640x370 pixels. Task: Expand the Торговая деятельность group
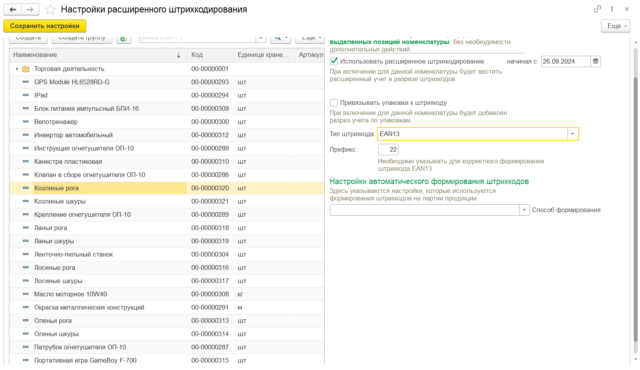pos(17,69)
